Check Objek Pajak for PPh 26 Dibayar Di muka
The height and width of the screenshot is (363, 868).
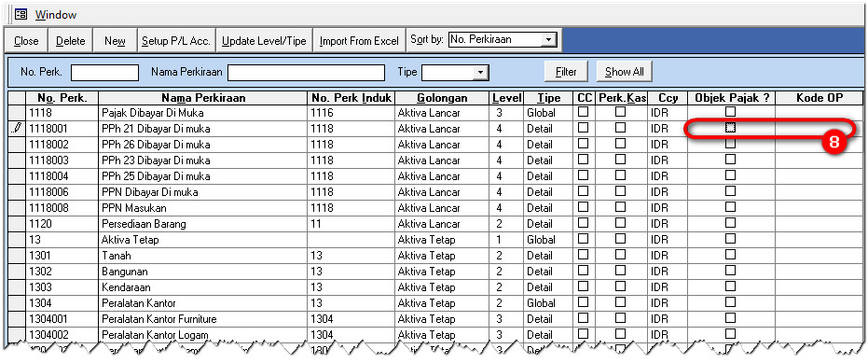point(731,144)
